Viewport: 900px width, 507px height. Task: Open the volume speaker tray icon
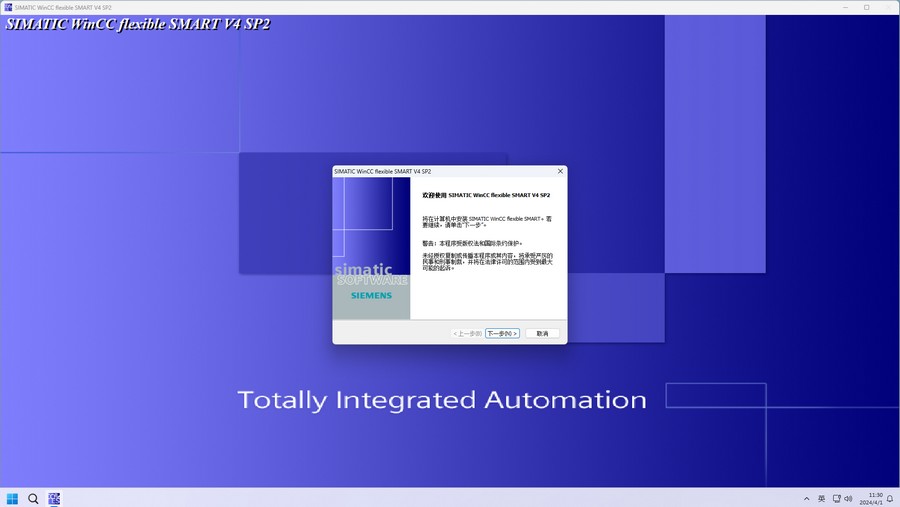pos(848,499)
